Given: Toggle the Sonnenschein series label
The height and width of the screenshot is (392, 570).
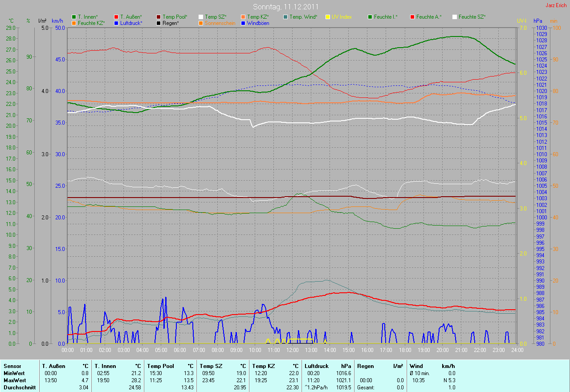Looking at the screenshot, I should [220, 23].
